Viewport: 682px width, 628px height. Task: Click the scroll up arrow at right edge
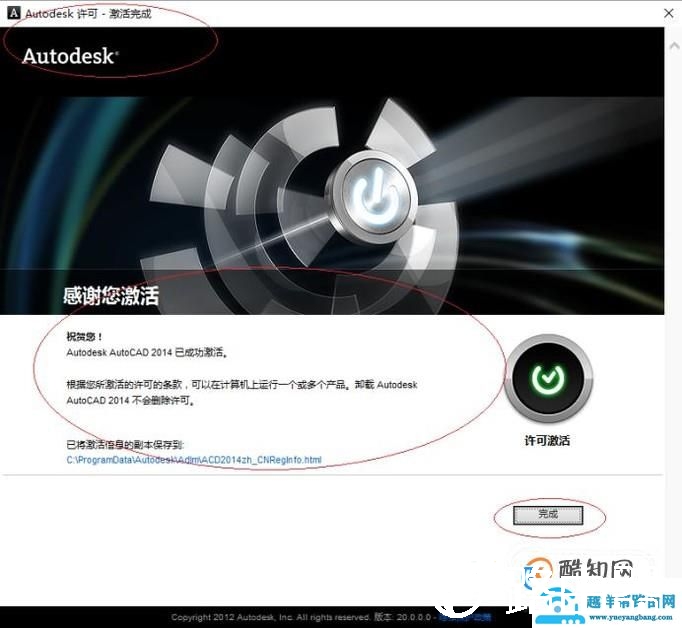[674, 45]
